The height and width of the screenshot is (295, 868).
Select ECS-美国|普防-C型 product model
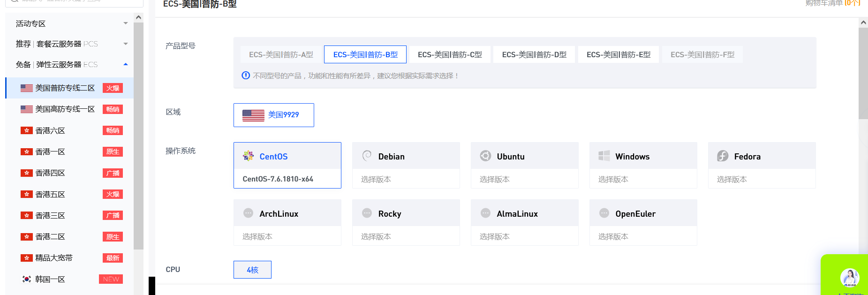pyautogui.click(x=450, y=54)
